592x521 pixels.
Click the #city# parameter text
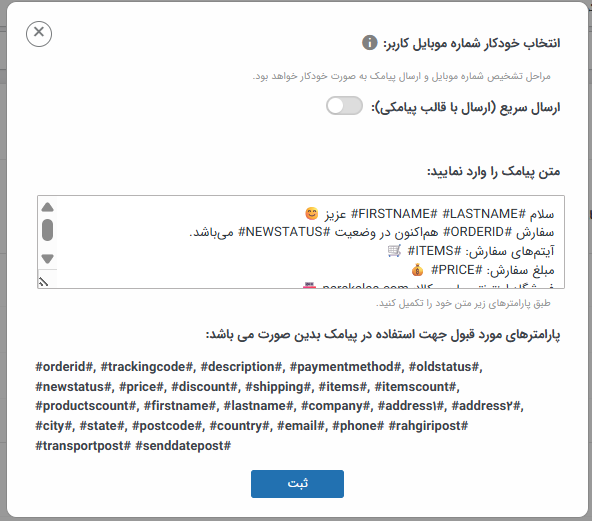(54, 426)
